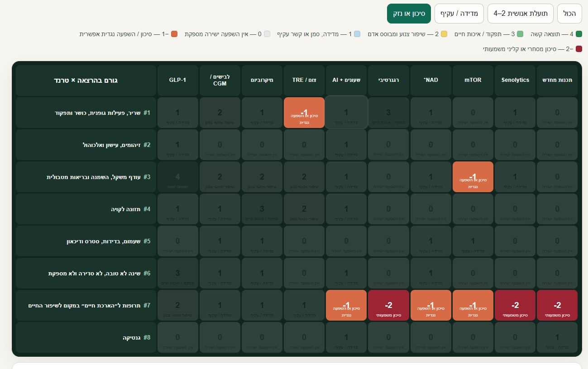
Task: Select the 'מדידה / עקיף' filter
Action: click(x=459, y=14)
